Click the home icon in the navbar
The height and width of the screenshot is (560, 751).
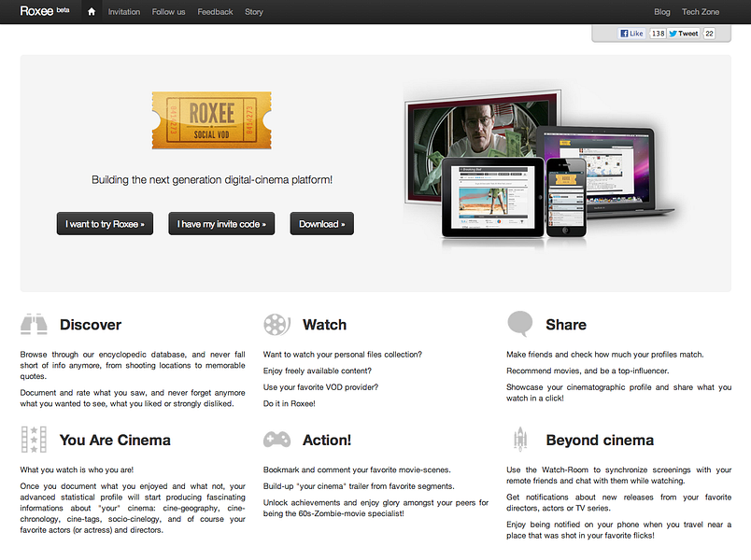click(92, 12)
